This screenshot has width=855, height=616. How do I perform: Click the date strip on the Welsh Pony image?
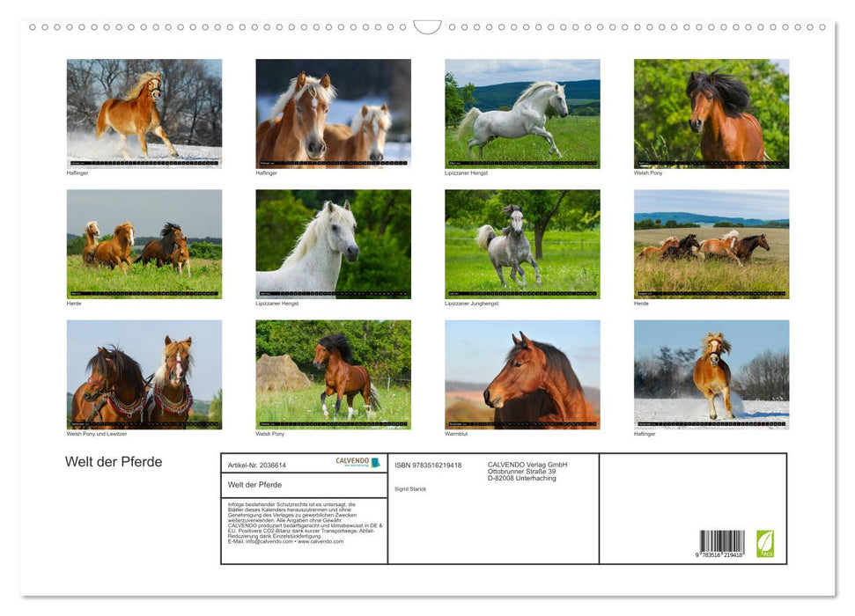click(x=711, y=162)
